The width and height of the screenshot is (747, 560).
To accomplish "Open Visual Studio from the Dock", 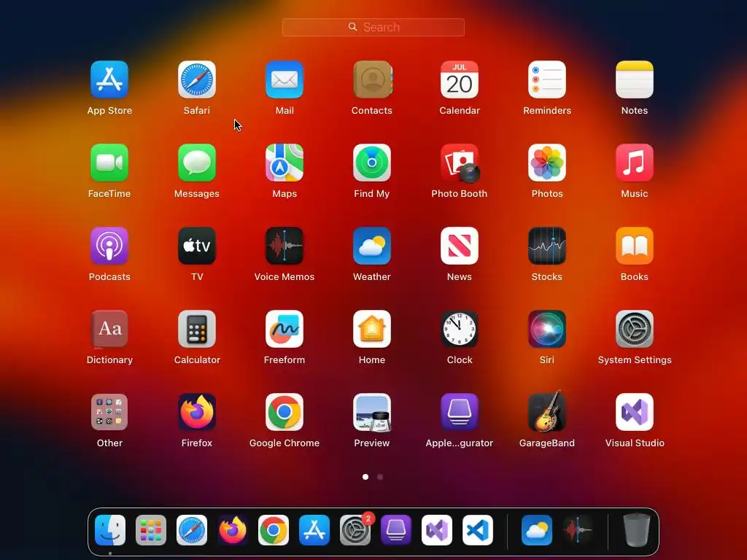I will [x=437, y=530].
